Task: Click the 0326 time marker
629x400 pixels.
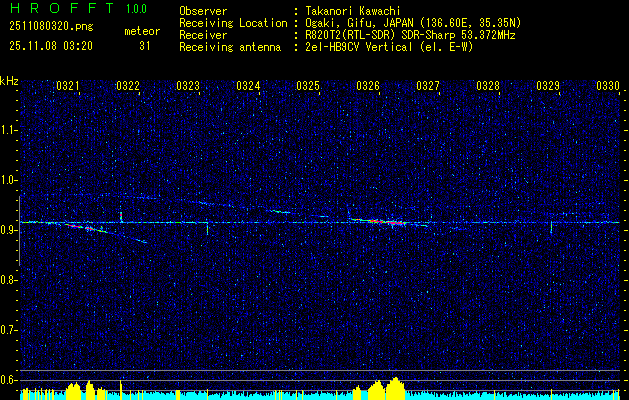Action: tap(368, 86)
